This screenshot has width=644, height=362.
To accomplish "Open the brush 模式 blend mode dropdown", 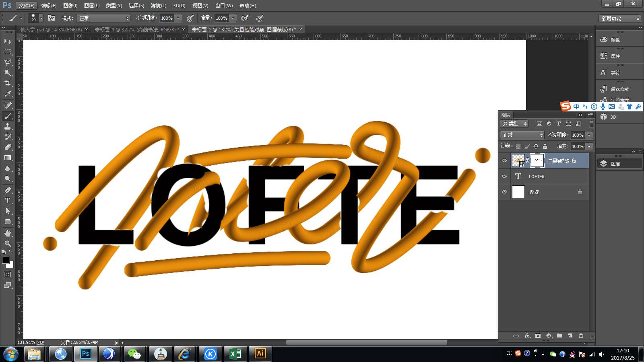I will 104,18.
